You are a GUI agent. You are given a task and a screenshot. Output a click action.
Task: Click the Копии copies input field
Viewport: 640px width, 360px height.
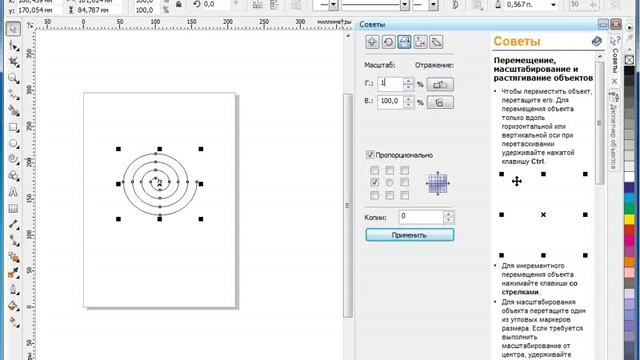tap(421, 217)
